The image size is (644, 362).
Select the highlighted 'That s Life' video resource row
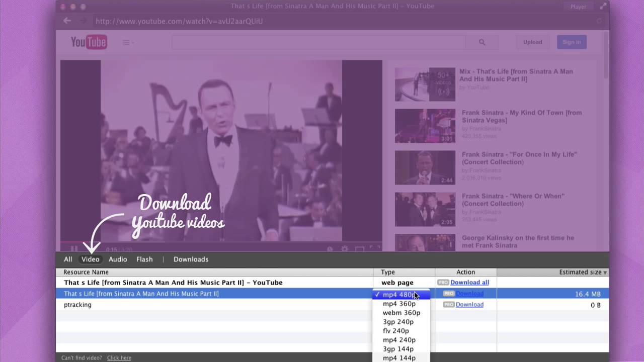pos(332,294)
